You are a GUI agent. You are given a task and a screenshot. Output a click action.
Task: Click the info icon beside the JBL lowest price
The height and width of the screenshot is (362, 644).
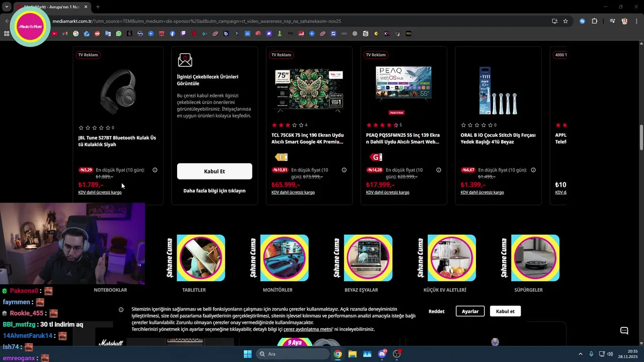click(155, 170)
